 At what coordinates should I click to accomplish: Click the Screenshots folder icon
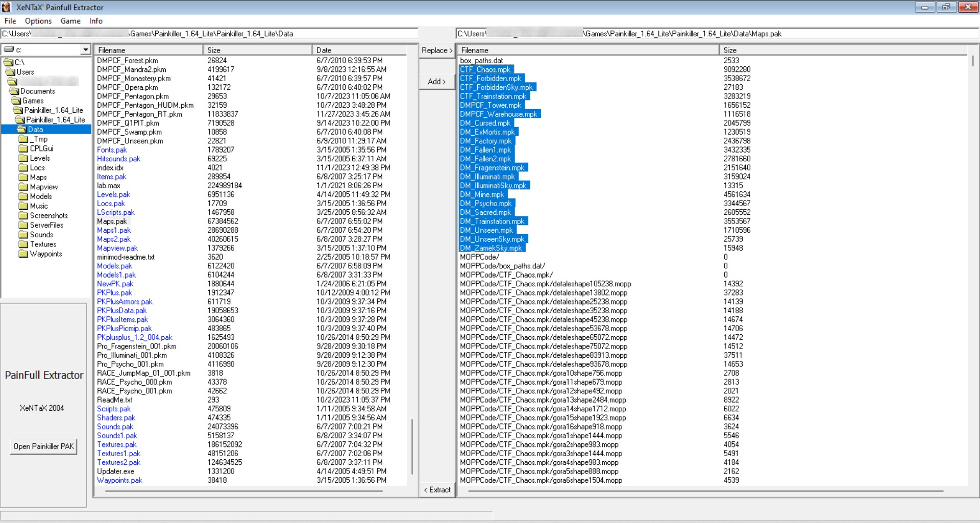pyautogui.click(x=23, y=215)
